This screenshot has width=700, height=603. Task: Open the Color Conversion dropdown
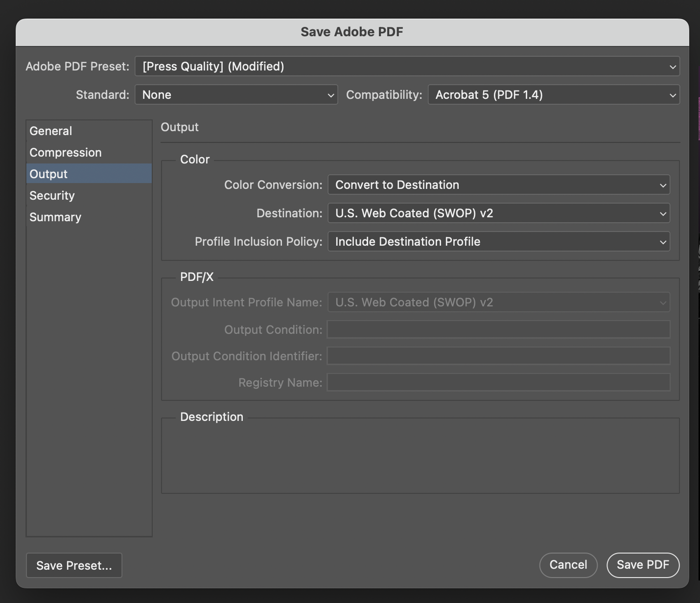[498, 185]
